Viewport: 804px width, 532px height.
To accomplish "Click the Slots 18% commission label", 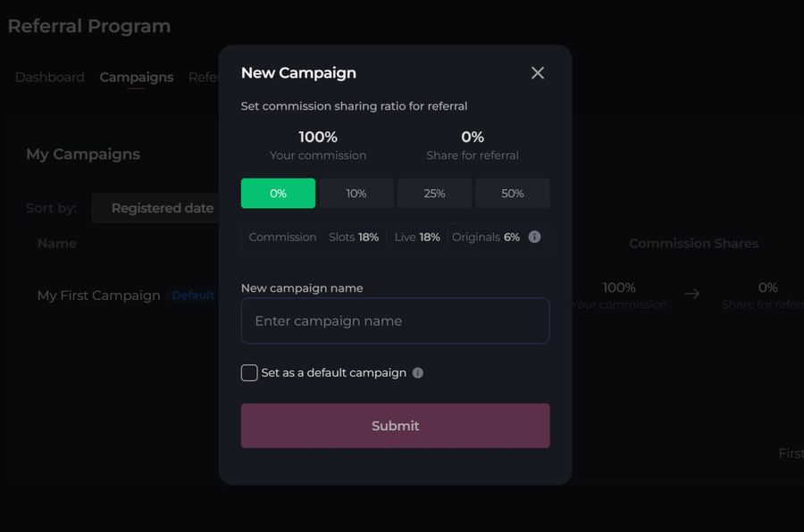I will pyautogui.click(x=354, y=237).
